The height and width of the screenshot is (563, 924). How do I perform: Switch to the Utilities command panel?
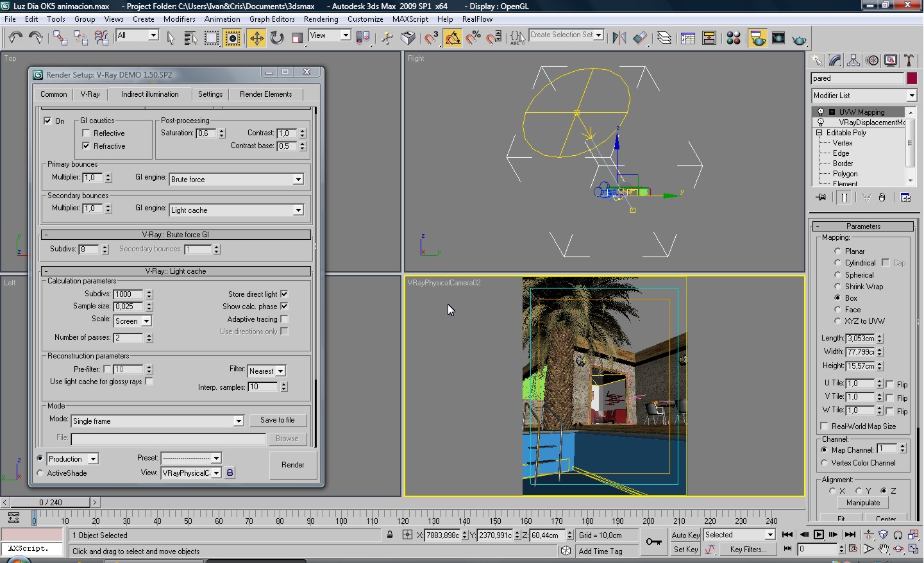[x=909, y=60]
